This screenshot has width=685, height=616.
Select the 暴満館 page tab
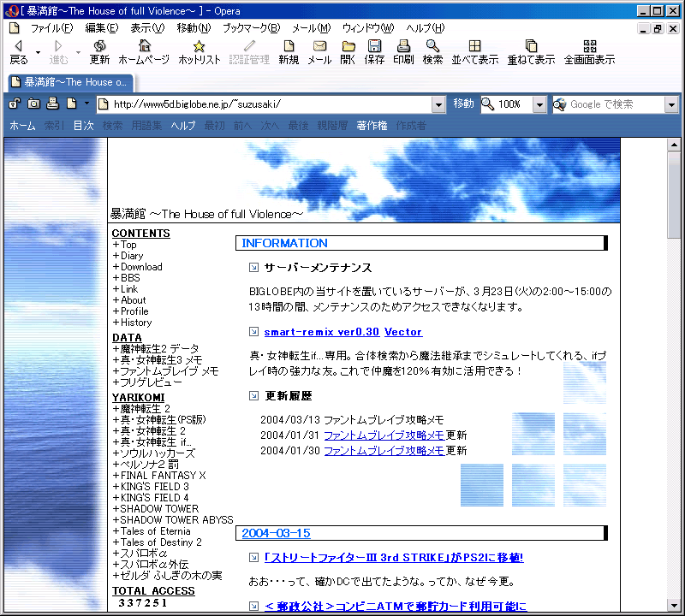pos(71,82)
